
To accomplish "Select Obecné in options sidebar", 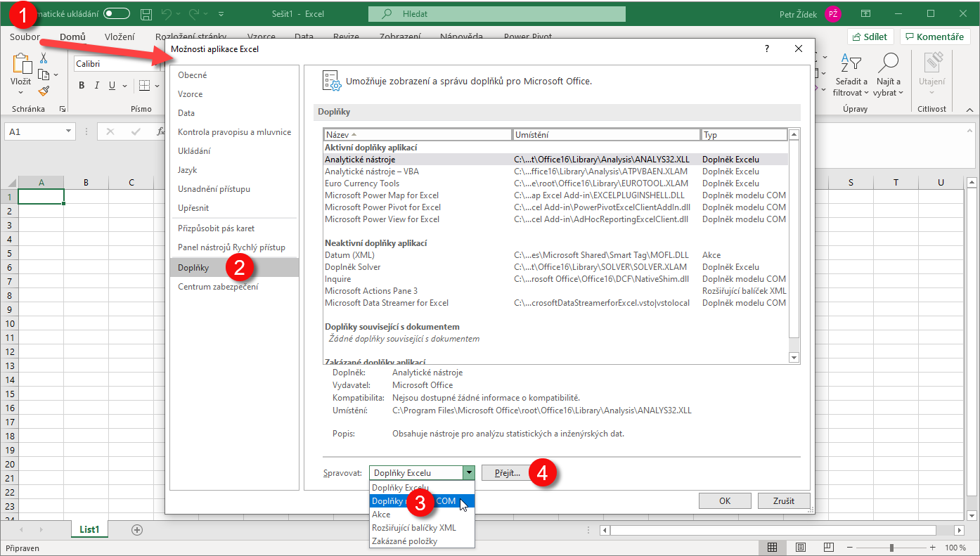I will 234,75.
